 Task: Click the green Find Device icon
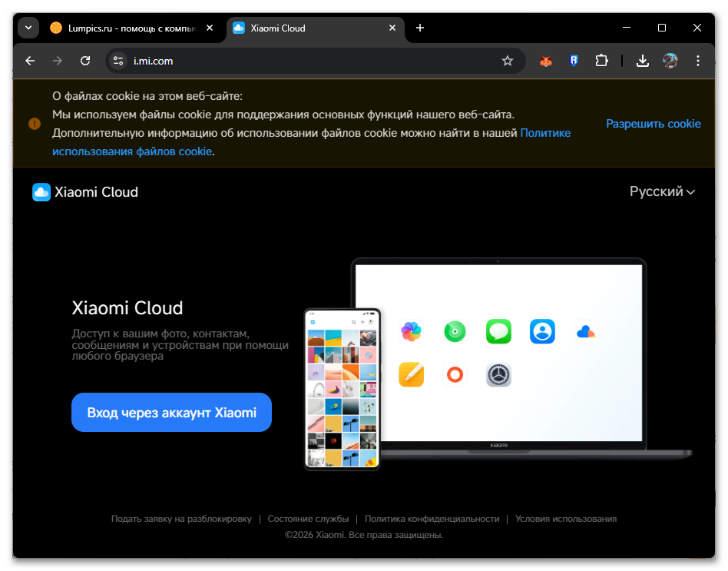455,331
